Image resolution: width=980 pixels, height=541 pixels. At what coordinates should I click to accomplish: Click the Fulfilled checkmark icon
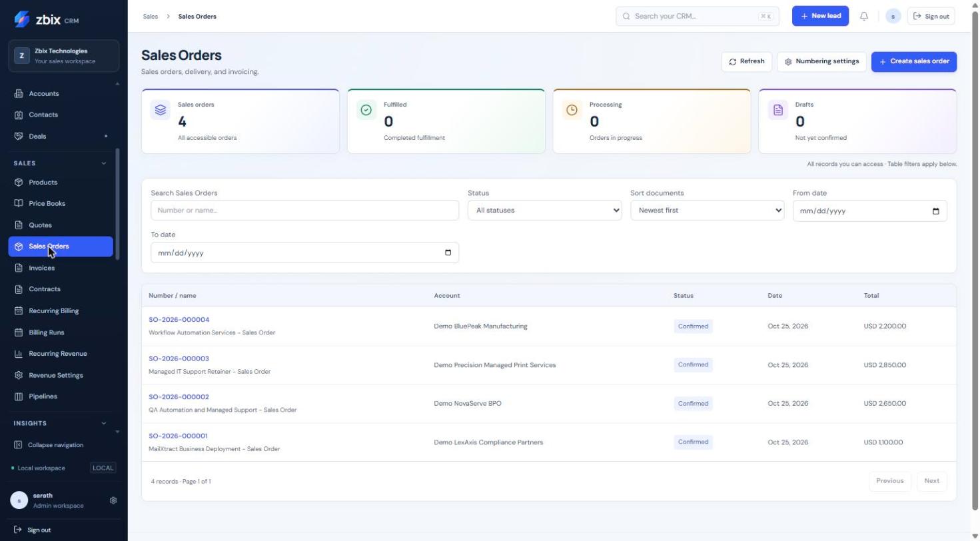coord(366,111)
